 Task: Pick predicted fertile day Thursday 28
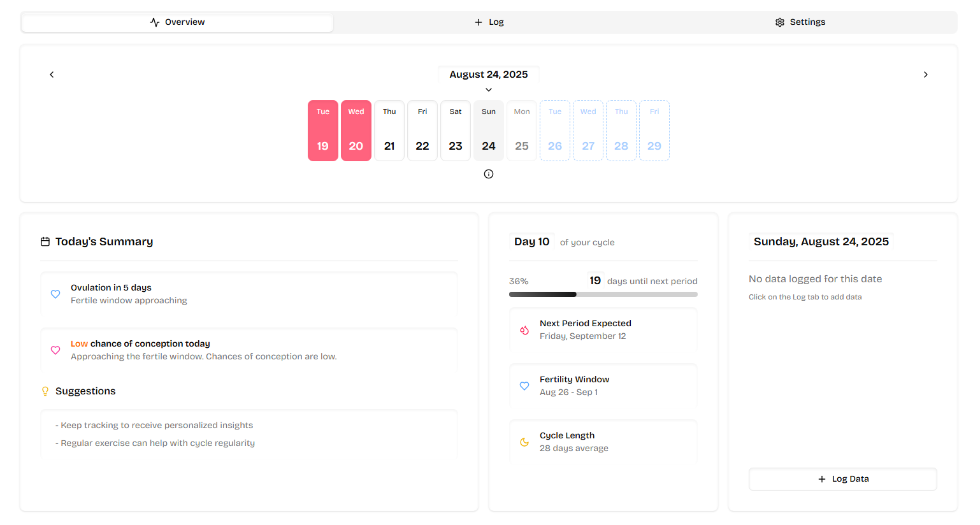[x=621, y=131]
